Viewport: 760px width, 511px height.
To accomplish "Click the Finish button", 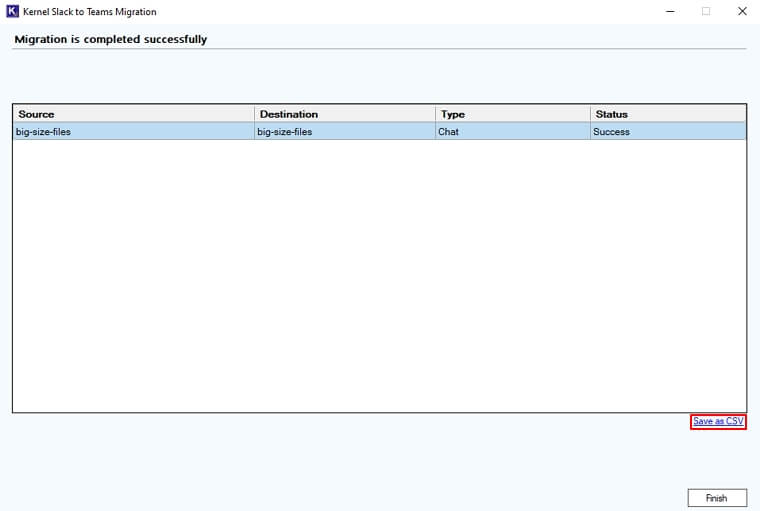I will coord(717,498).
